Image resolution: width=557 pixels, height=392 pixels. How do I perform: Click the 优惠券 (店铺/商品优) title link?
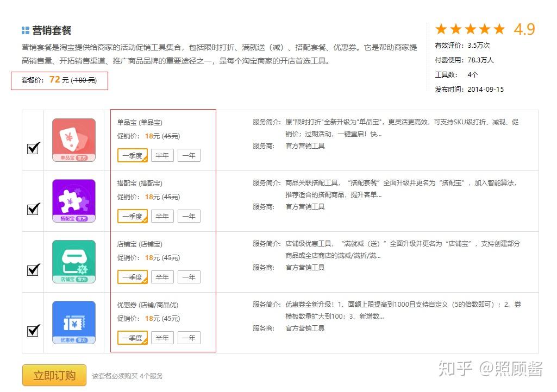pos(148,305)
